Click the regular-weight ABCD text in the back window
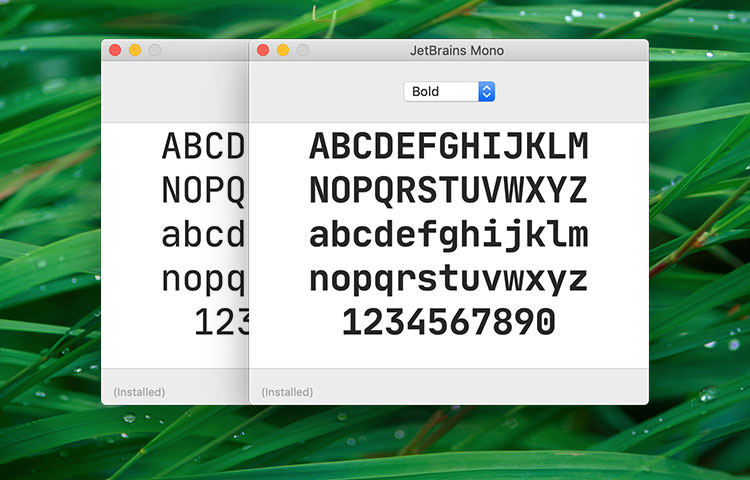The height and width of the screenshot is (480, 750). 203,146
